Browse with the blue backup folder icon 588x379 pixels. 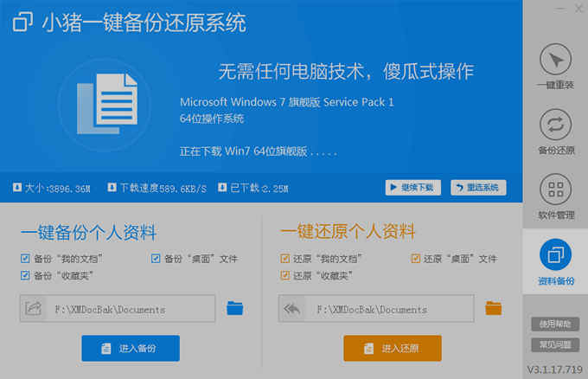coord(235,308)
